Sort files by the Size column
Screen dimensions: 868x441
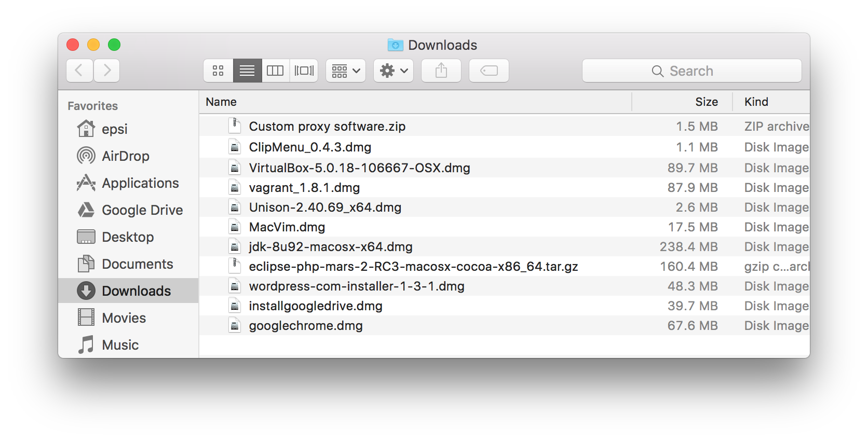tap(706, 102)
